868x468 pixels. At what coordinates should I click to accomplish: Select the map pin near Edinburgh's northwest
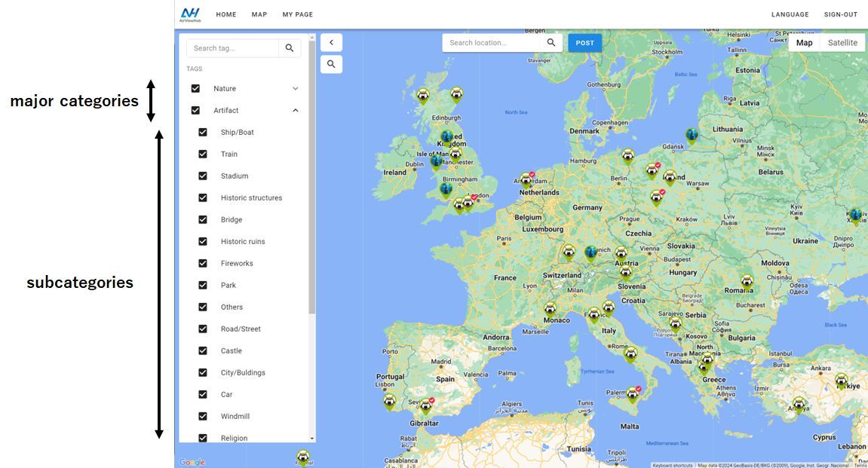tap(423, 95)
